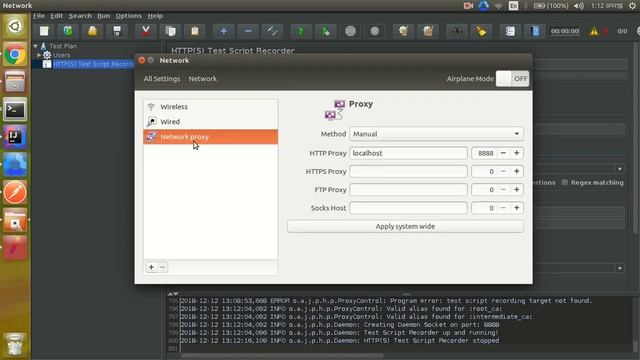Open the Help menu in JMeter
The height and width of the screenshot is (360, 640).
coord(155,16)
